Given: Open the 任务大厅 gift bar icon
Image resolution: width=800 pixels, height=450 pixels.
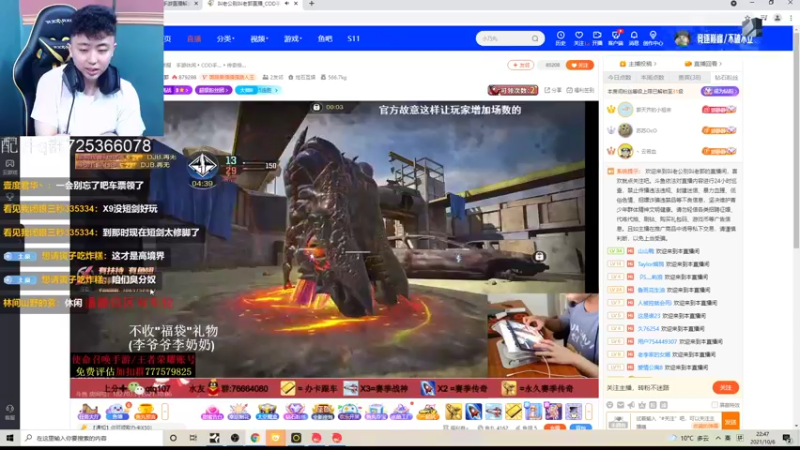Looking at the screenshot, I should pyautogui.click(x=88, y=411).
